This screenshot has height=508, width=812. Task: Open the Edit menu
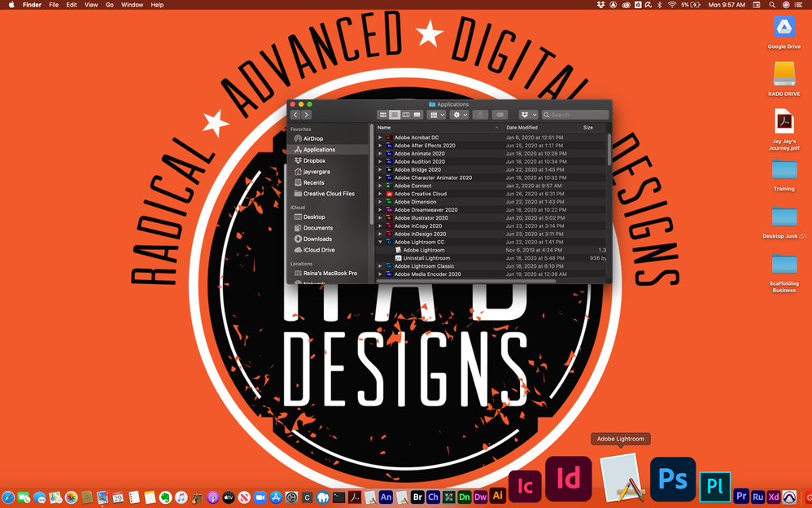click(72, 5)
